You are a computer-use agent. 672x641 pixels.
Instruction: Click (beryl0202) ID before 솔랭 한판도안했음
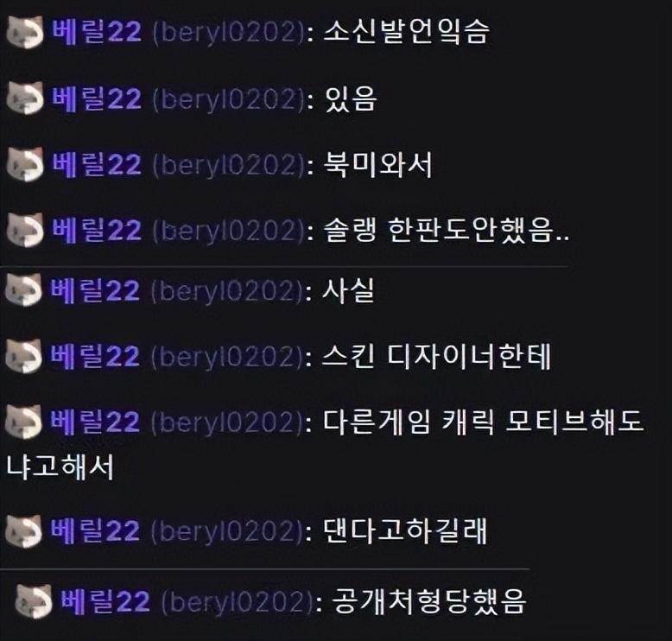point(229,232)
